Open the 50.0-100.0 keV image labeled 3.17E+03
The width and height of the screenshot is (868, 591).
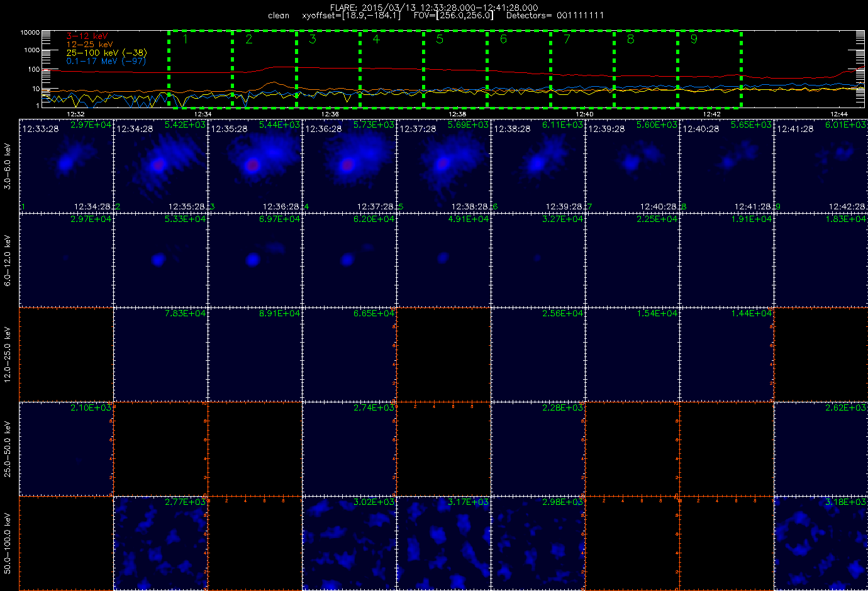coord(443,543)
